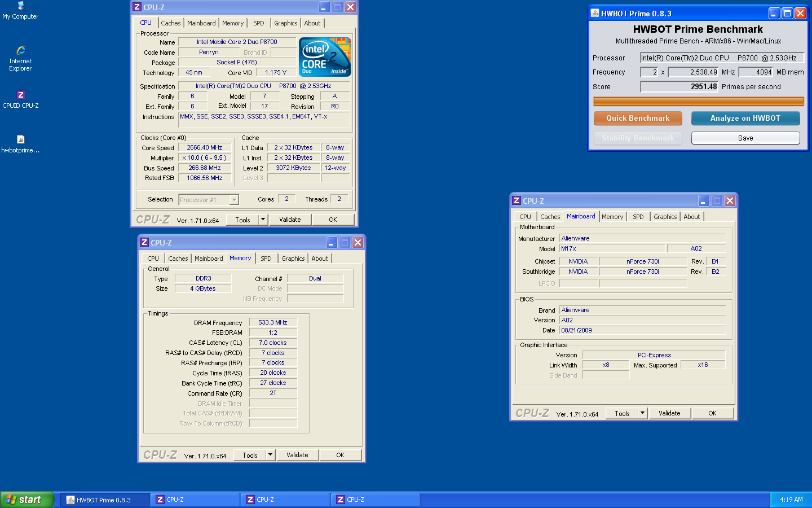Open CPUID CPU-Z desktop shortcut
The width and height of the screenshot is (812, 508).
point(20,99)
